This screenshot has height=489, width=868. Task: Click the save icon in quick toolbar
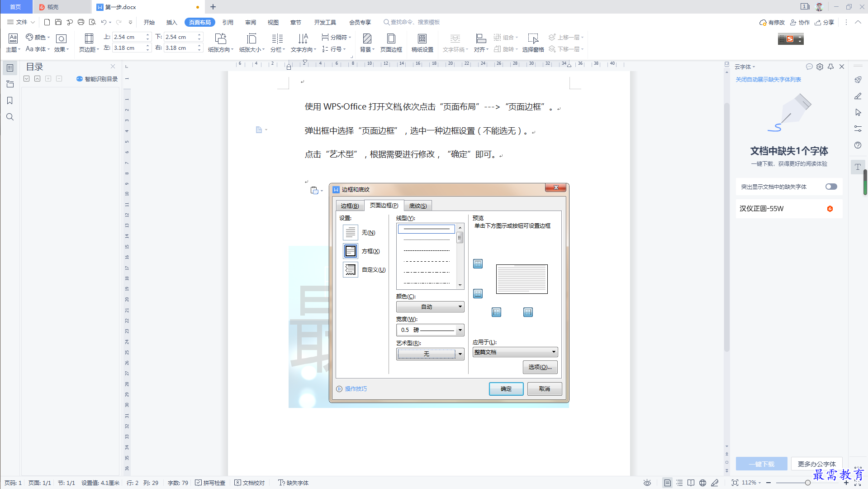tap(58, 22)
